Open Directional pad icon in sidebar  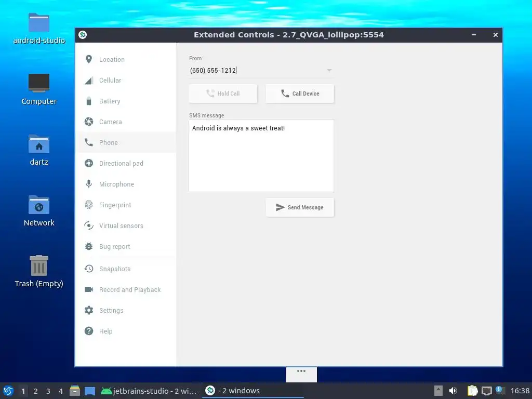pyautogui.click(x=88, y=163)
